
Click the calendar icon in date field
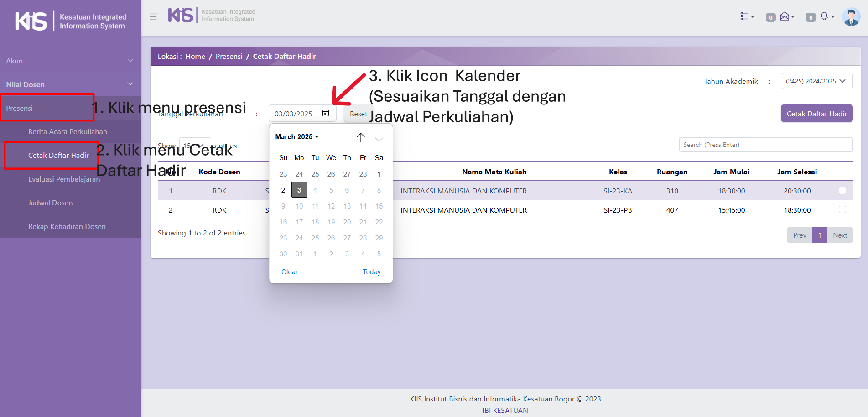point(326,114)
